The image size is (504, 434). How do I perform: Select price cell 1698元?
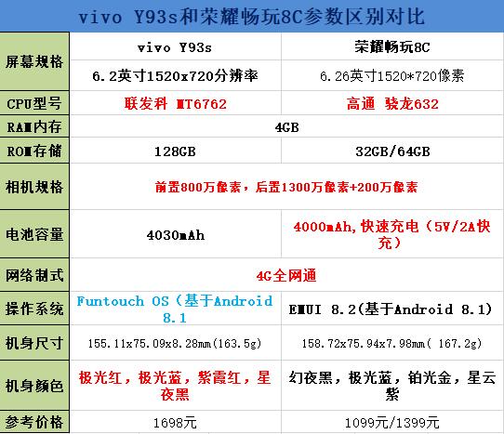pos(175,422)
